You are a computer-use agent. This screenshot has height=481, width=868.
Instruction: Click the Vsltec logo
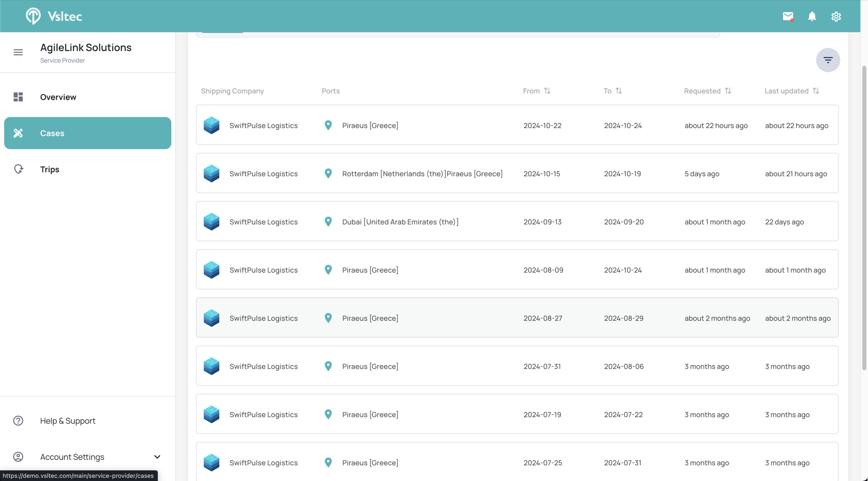[54, 16]
